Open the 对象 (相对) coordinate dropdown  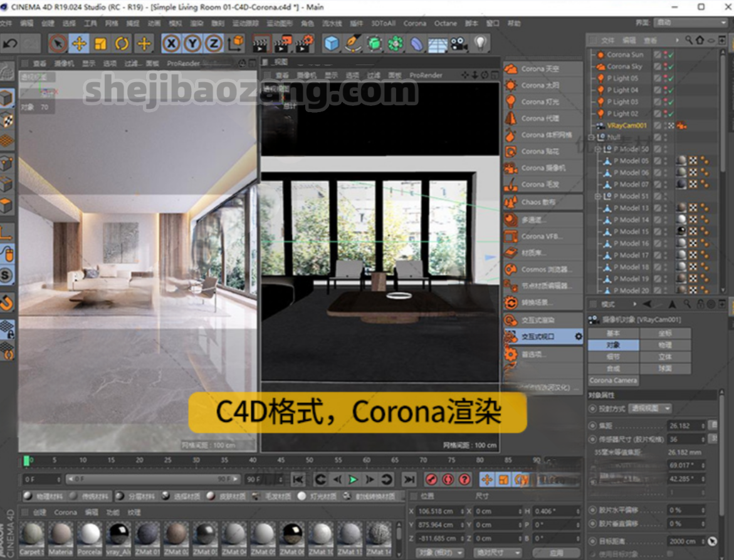coord(440,553)
